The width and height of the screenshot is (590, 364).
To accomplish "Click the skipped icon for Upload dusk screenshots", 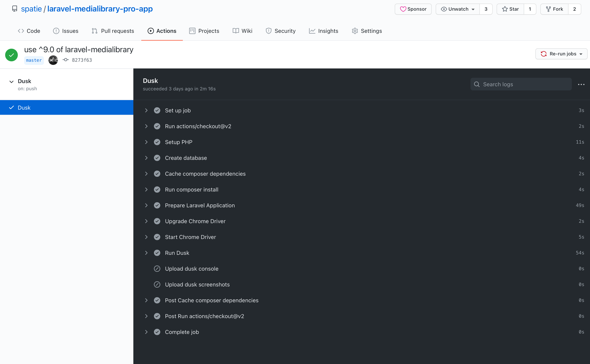I will [x=157, y=284].
